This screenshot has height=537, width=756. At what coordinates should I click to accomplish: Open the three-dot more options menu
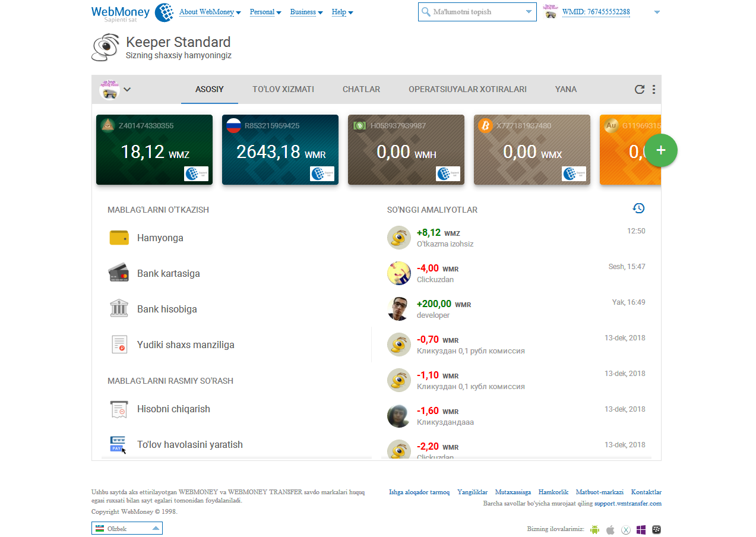click(x=654, y=90)
